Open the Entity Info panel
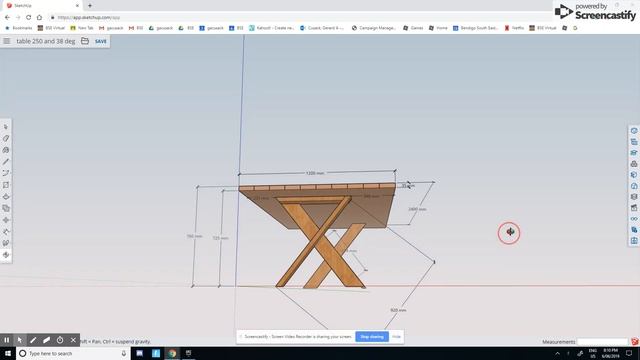Screen dimensions: 640x360 [634, 131]
